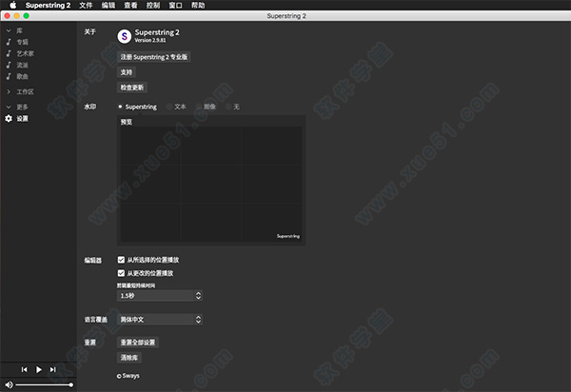The image size is (571, 392).
Task: Click the music note icon beside 流派
Action: (x=9, y=65)
